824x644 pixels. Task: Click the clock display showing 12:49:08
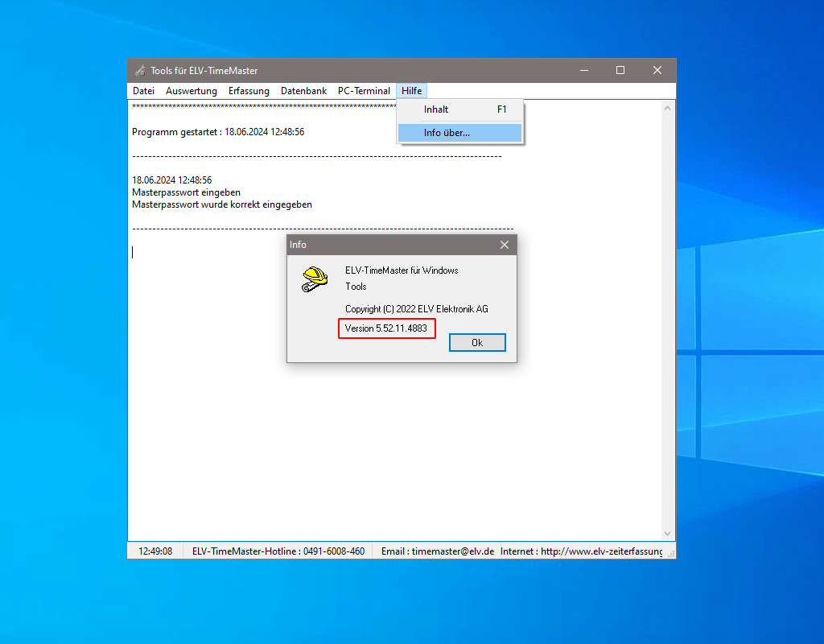pos(154,551)
